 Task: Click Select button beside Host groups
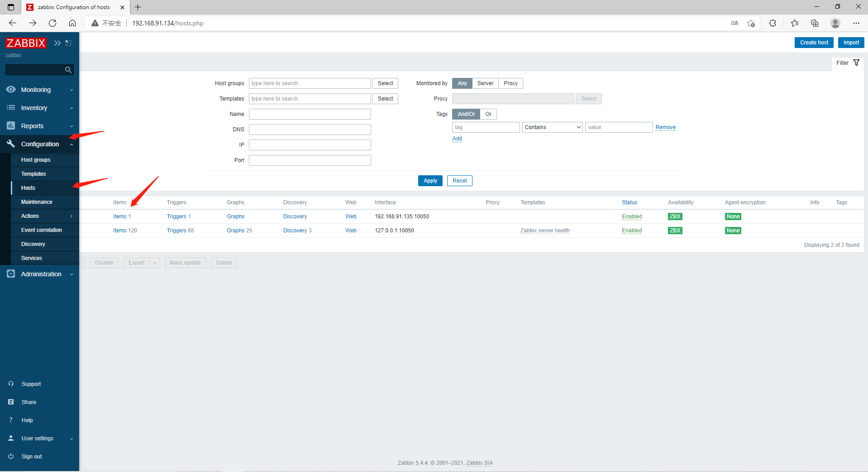click(385, 83)
